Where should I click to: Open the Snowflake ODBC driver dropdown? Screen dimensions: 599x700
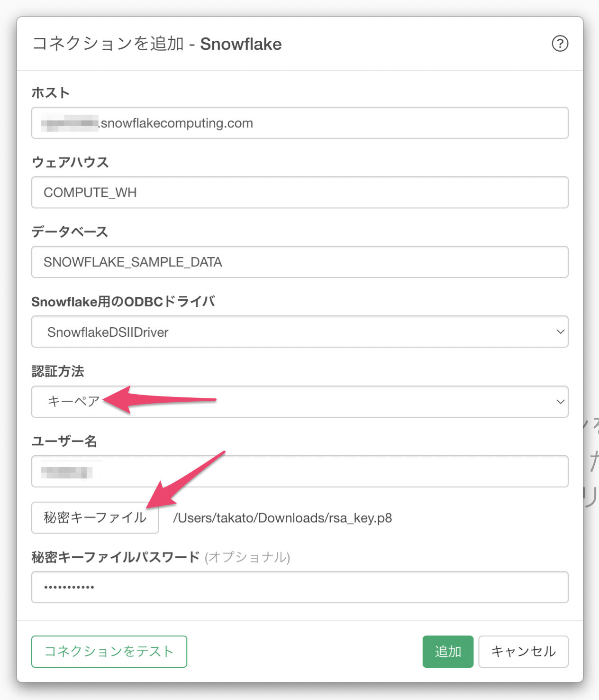coord(299,332)
